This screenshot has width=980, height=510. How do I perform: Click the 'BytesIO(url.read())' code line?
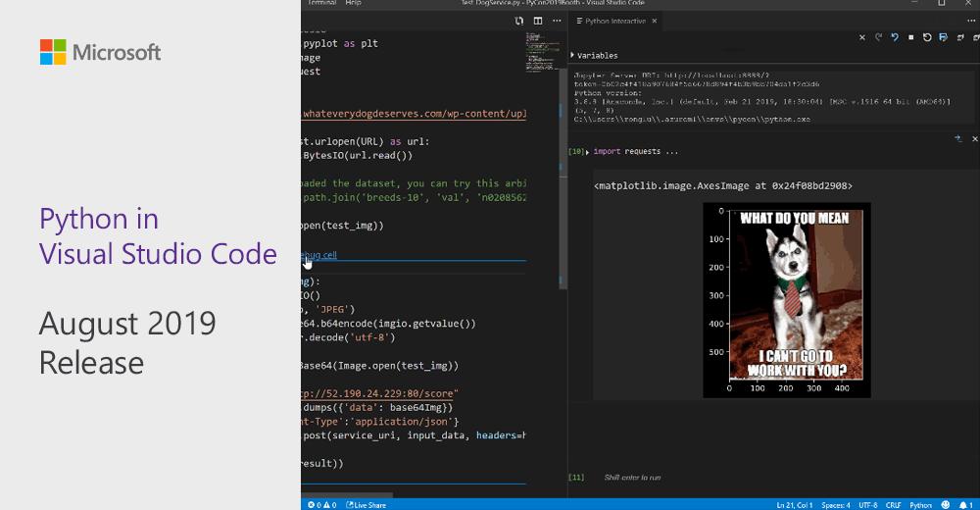click(358, 156)
